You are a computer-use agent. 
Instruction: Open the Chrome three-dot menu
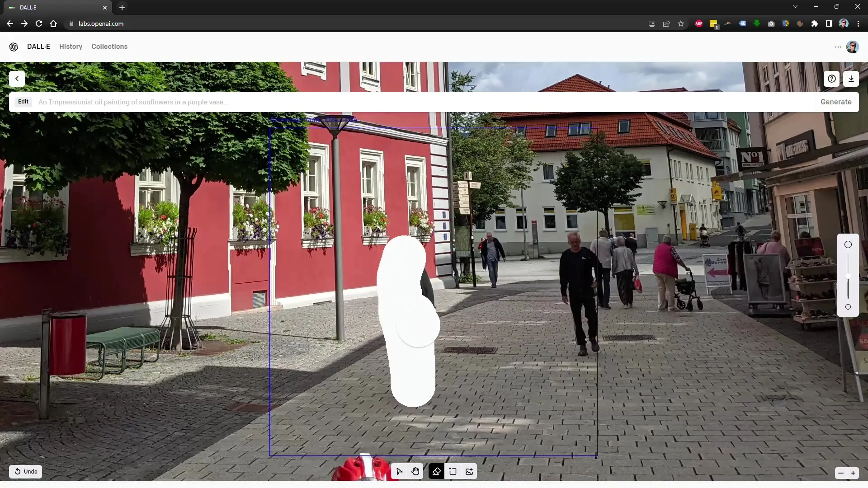(858, 23)
